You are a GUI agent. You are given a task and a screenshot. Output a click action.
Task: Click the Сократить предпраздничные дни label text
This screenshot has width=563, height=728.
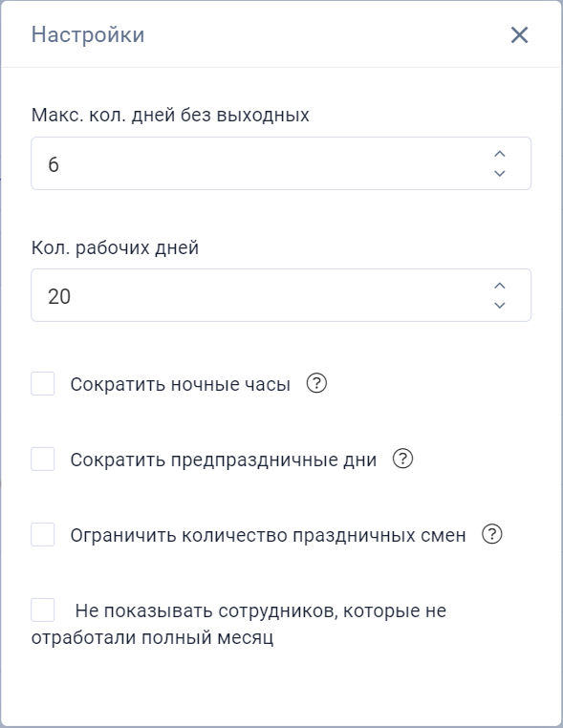[224, 460]
